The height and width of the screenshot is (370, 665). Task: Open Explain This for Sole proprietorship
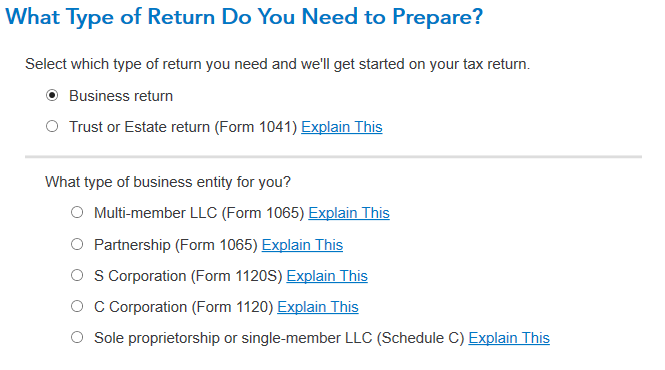(x=509, y=338)
